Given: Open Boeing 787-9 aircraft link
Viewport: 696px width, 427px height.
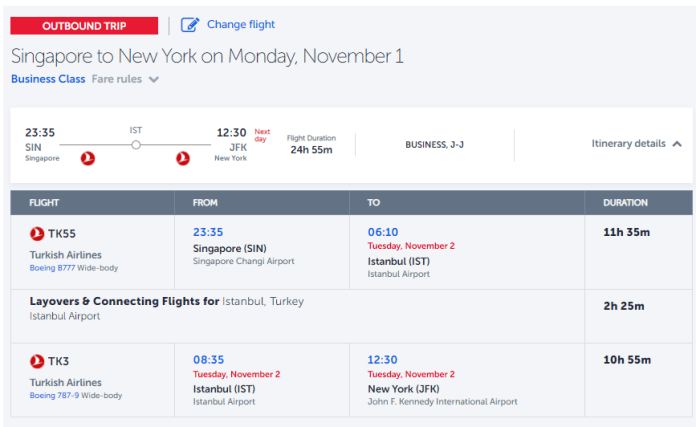Looking at the screenshot, I should 55,395.
